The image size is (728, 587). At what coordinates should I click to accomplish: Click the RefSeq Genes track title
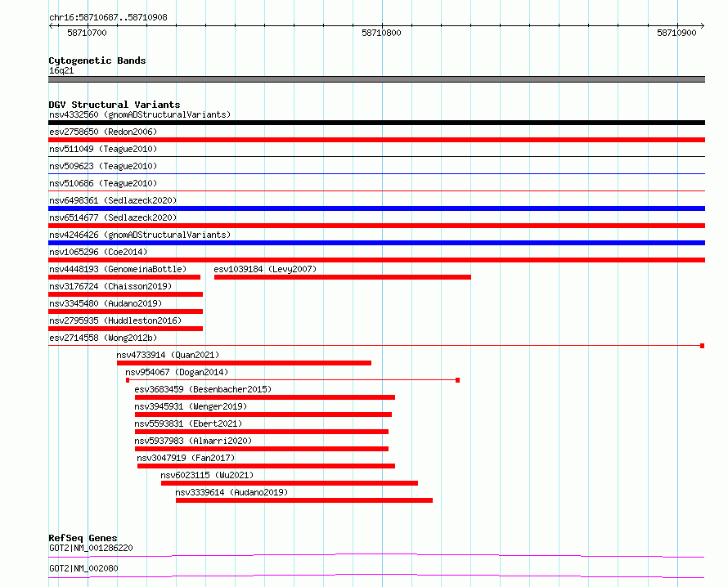(x=83, y=538)
